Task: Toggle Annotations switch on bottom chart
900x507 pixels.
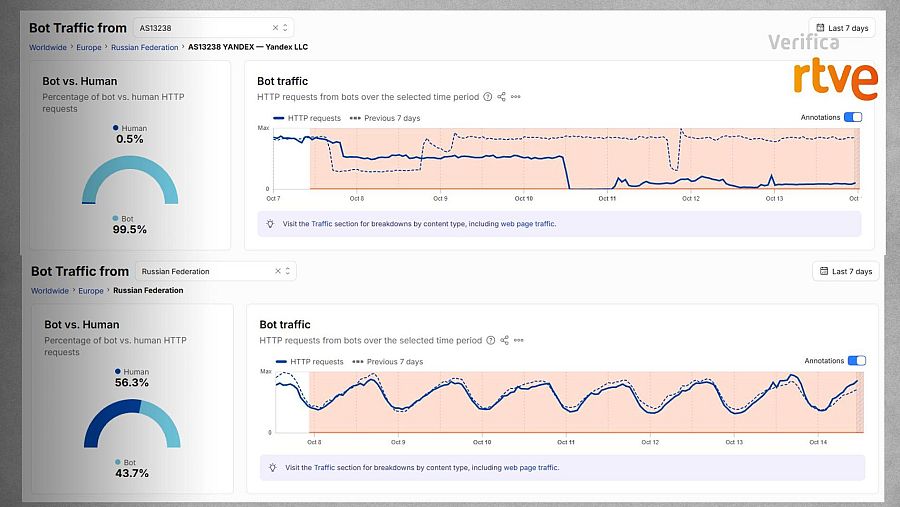Action: point(857,361)
